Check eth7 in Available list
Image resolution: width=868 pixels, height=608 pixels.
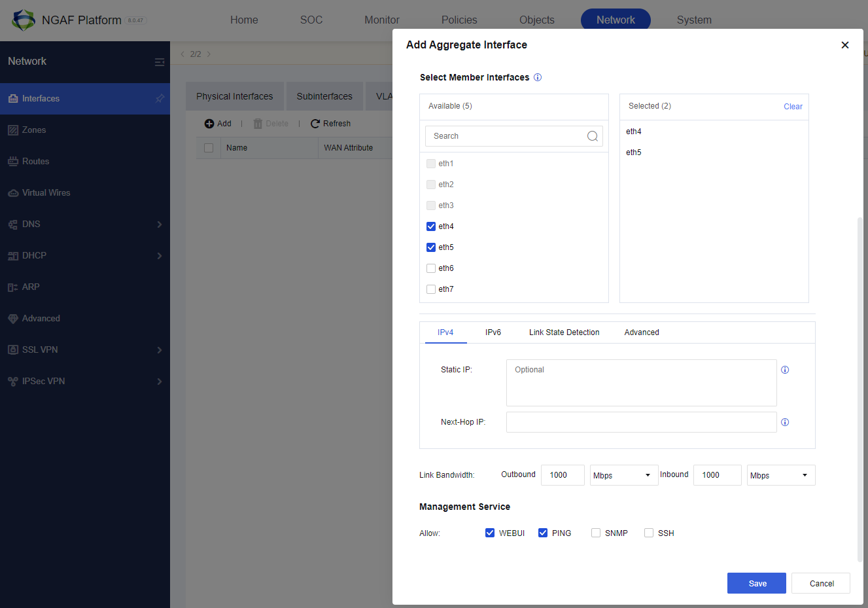(x=431, y=289)
